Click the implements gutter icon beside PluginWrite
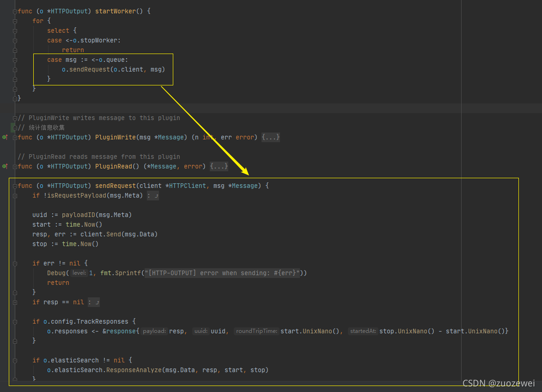 pos(5,137)
